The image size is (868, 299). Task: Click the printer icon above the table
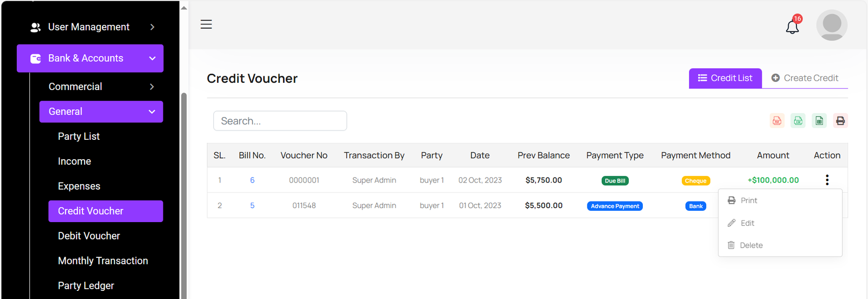tap(840, 121)
